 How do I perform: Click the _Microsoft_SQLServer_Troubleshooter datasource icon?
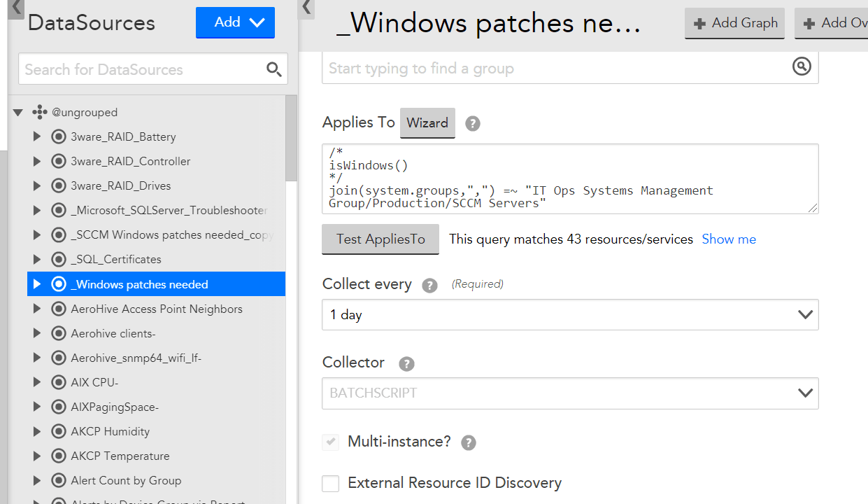point(59,210)
